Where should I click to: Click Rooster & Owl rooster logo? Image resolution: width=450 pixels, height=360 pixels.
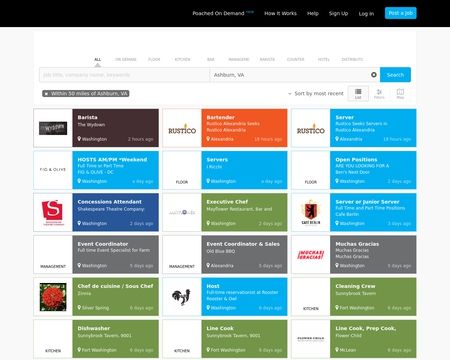click(182, 297)
